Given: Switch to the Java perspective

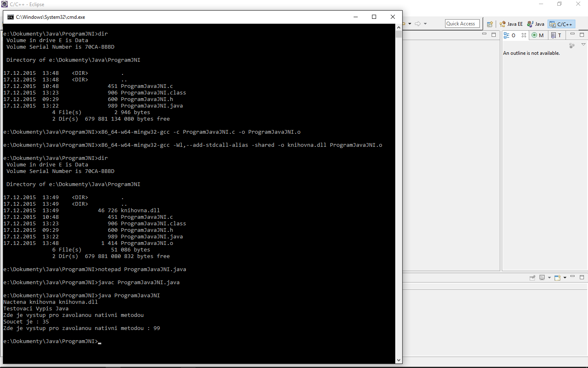Looking at the screenshot, I should tap(536, 24).
